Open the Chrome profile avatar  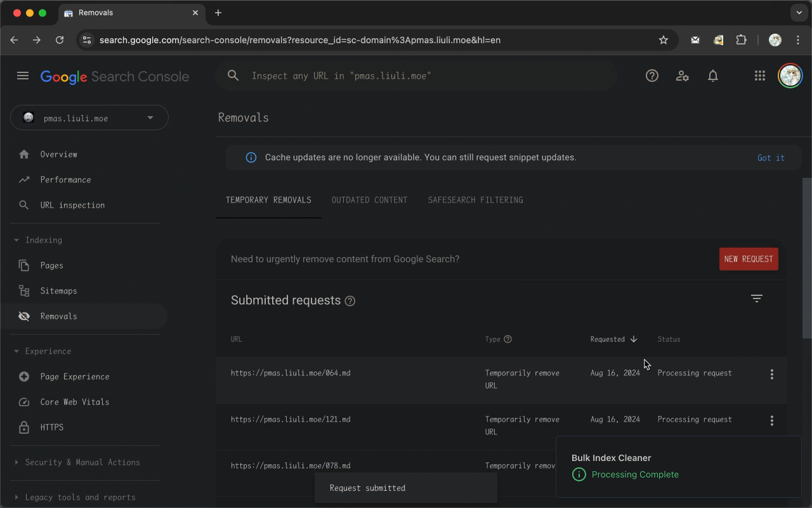pos(775,40)
